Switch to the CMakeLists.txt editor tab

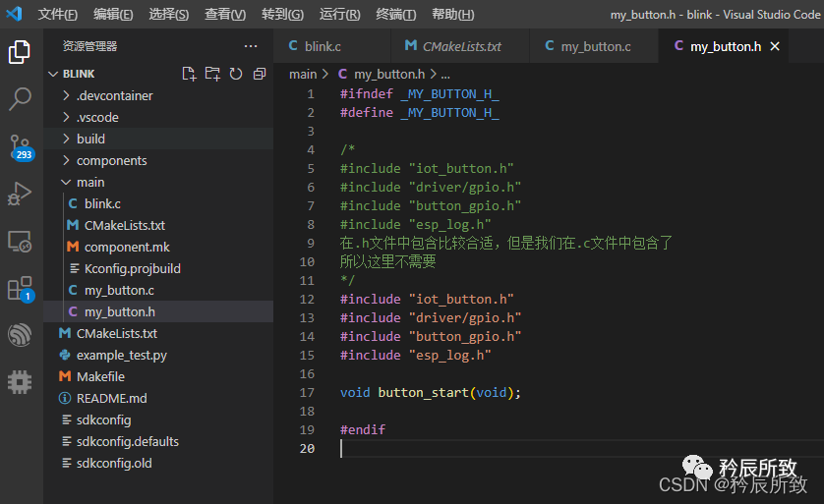[x=461, y=46]
